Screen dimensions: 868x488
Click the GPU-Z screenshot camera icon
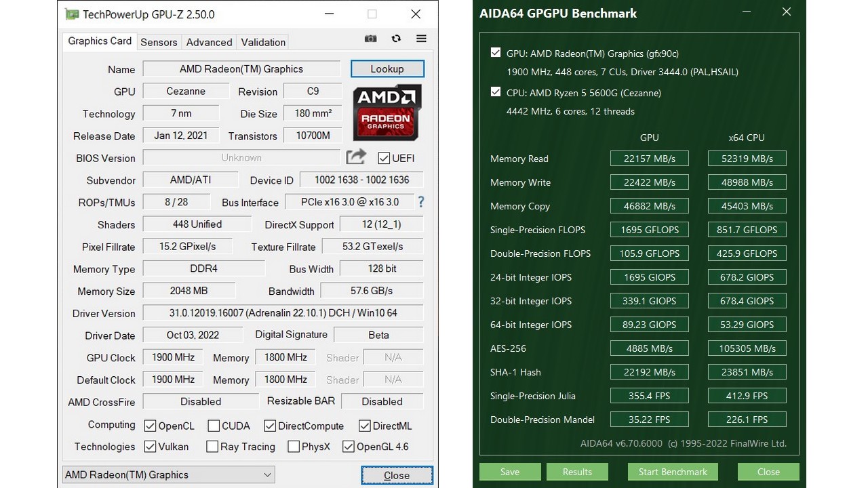(370, 39)
